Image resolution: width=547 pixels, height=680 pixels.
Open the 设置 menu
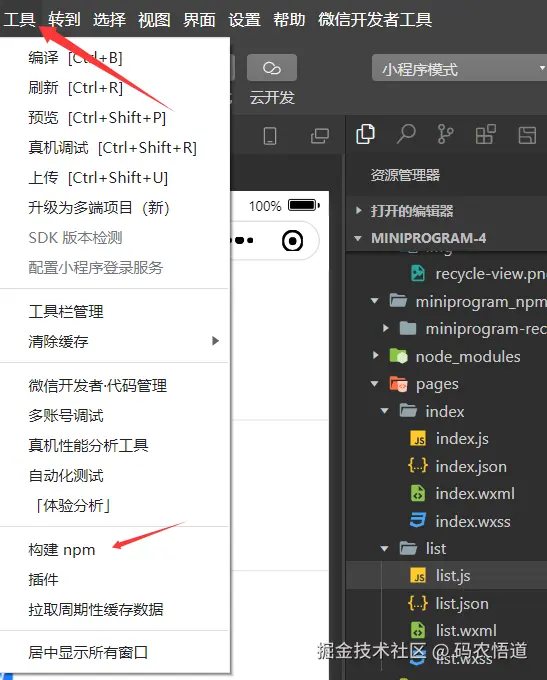(x=244, y=20)
